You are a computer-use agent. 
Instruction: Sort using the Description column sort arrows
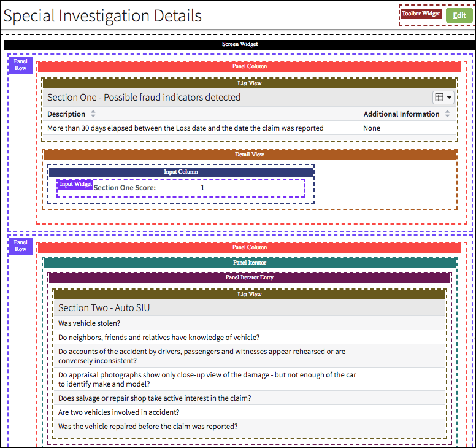point(93,114)
